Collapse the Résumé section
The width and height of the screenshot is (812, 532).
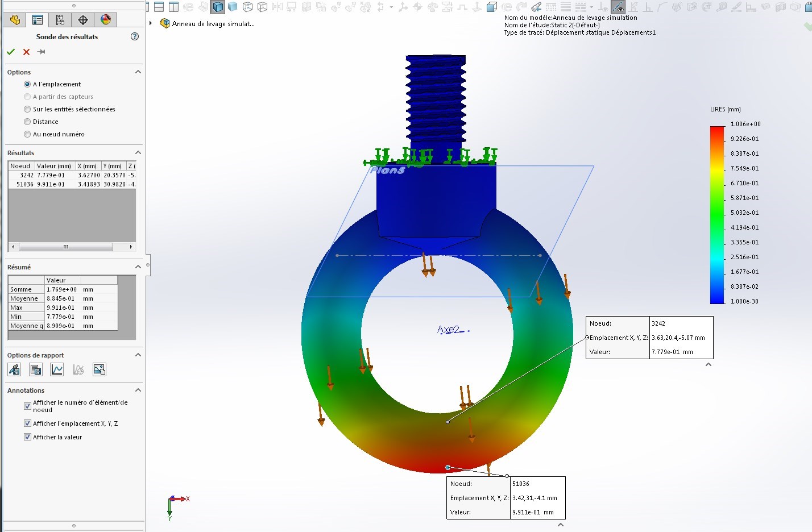point(138,267)
